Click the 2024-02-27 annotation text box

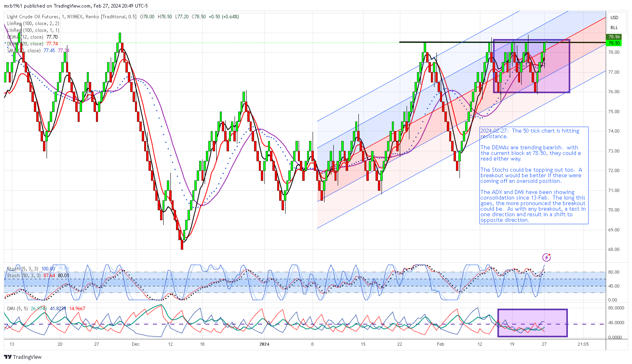[534, 175]
